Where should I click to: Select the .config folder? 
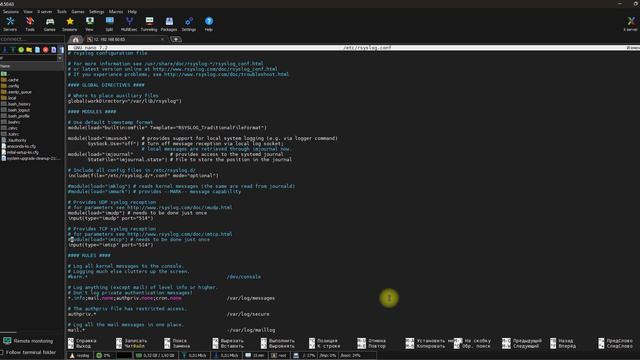10,86
